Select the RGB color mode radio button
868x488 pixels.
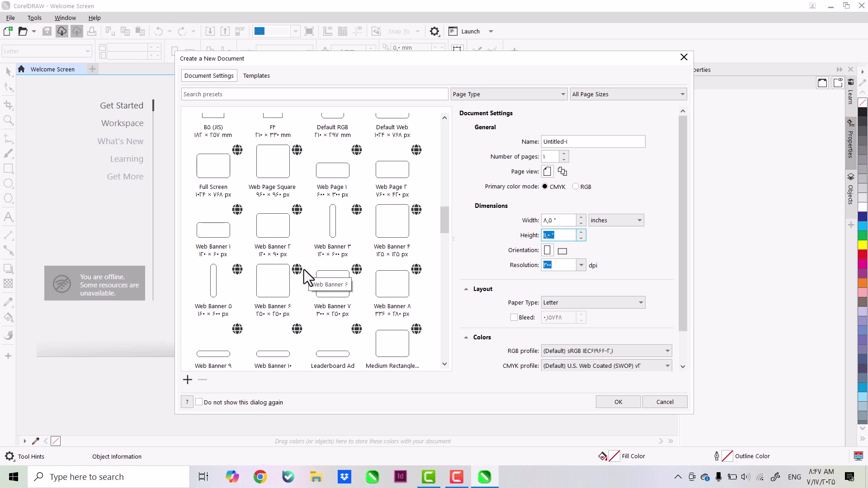pyautogui.click(x=576, y=186)
